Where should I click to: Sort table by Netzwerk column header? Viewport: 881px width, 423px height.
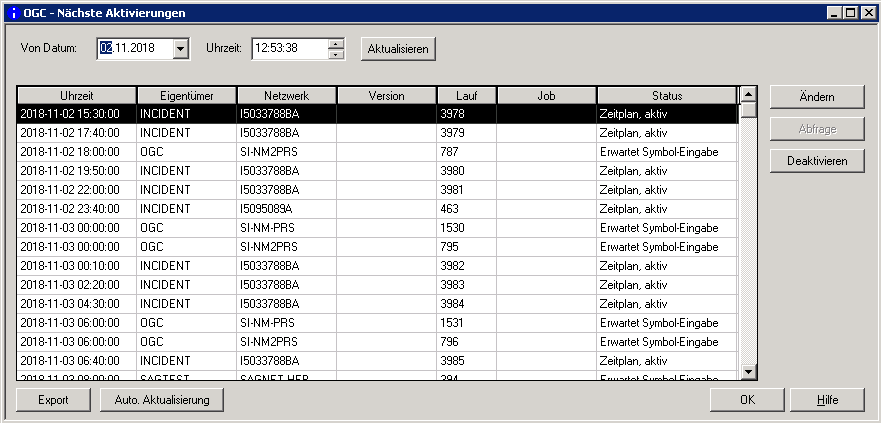pyautogui.click(x=286, y=95)
